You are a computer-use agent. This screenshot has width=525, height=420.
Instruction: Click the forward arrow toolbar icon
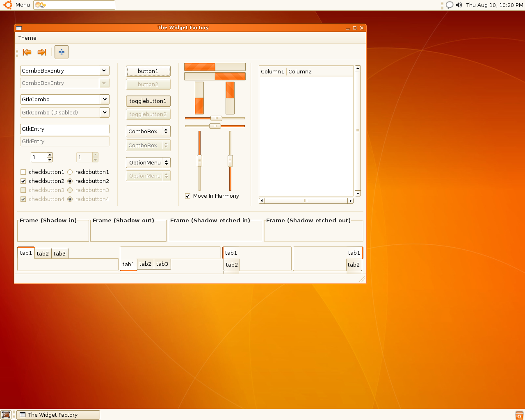(42, 52)
